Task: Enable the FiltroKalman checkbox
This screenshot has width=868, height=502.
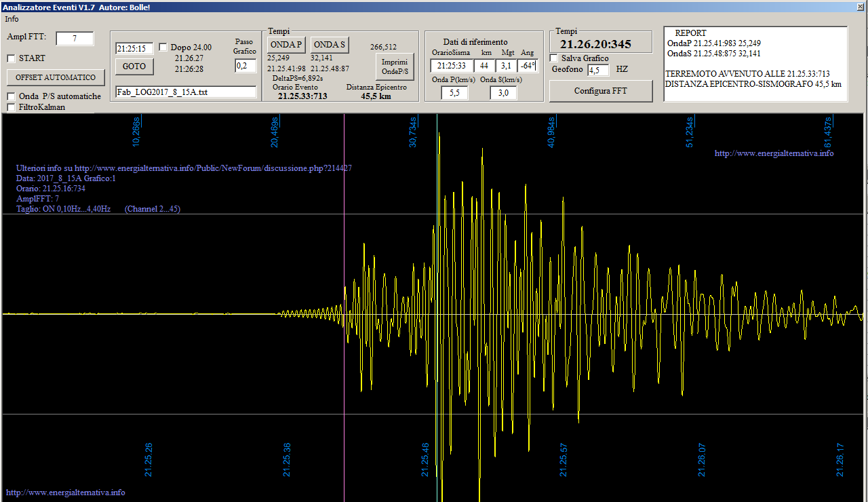Action: [x=12, y=107]
